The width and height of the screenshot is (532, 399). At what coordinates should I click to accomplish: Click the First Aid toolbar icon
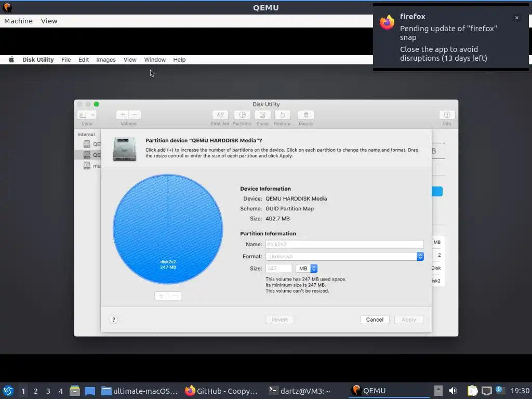pos(220,115)
